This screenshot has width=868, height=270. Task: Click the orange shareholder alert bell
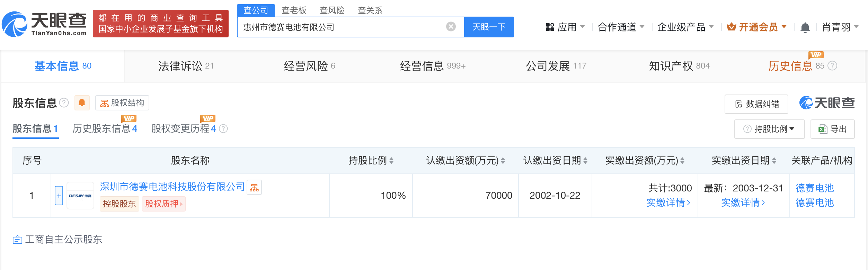coord(82,103)
